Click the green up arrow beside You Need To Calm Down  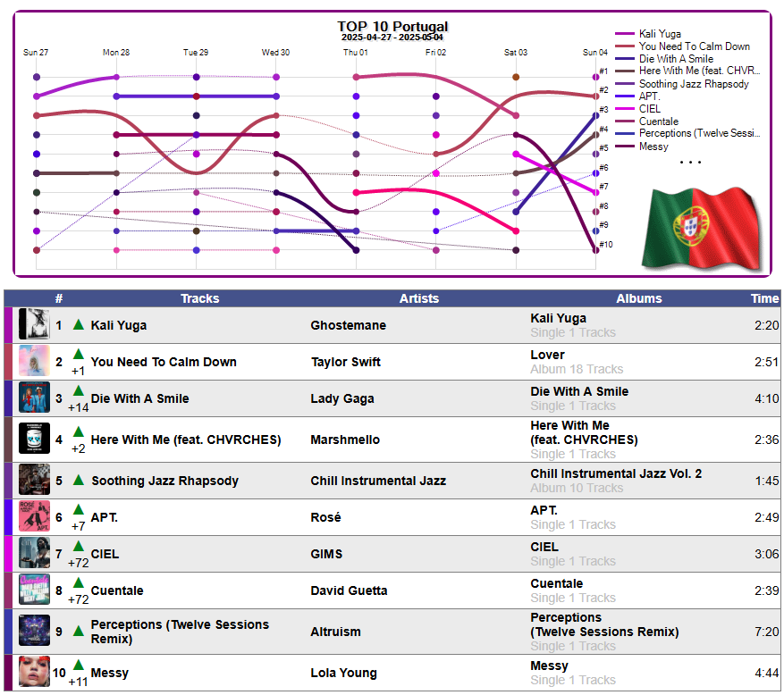[x=78, y=355]
